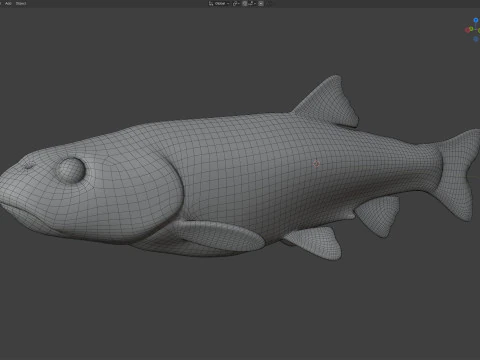Toggle proportional editing icon
Viewport: 480px width, 360px height.
[x=261, y=3]
